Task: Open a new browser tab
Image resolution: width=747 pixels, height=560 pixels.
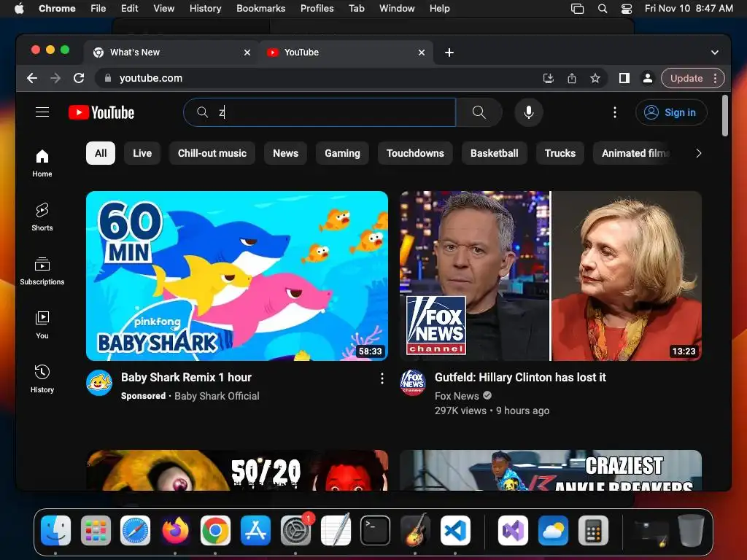Action: pyautogui.click(x=449, y=52)
